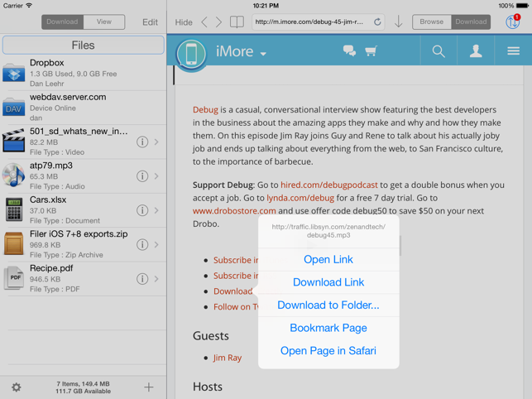
Task: Switch to View mode in Files panel
Action: click(x=104, y=22)
